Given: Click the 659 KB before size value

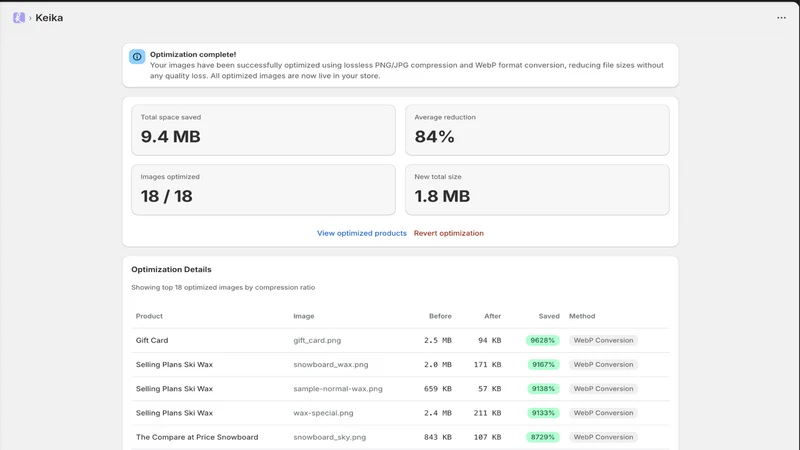Looking at the screenshot, I should click(x=438, y=389).
